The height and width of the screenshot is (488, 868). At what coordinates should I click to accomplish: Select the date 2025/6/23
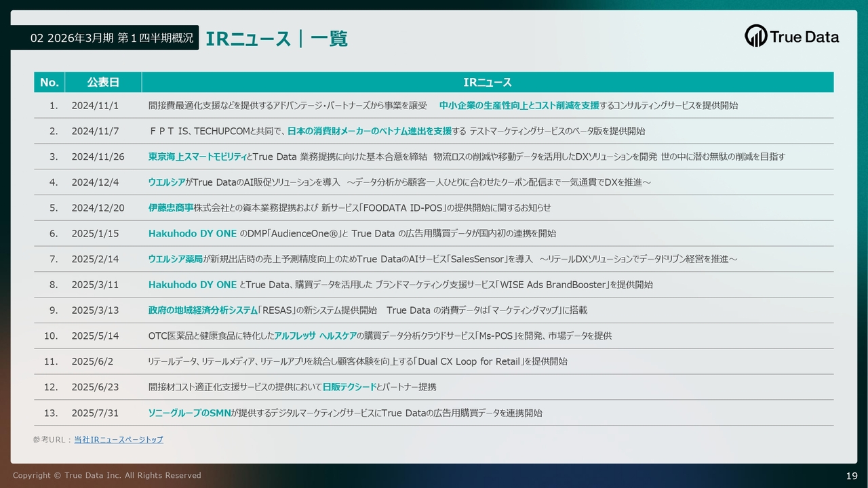tap(95, 387)
